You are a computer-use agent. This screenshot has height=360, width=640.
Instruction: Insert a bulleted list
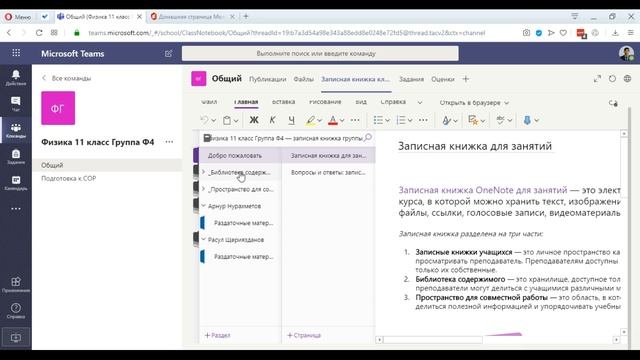(378, 120)
